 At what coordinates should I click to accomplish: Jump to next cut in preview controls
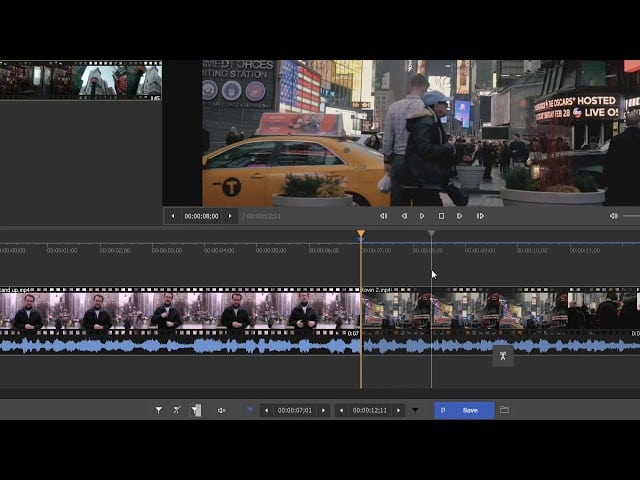pos(480,216)
